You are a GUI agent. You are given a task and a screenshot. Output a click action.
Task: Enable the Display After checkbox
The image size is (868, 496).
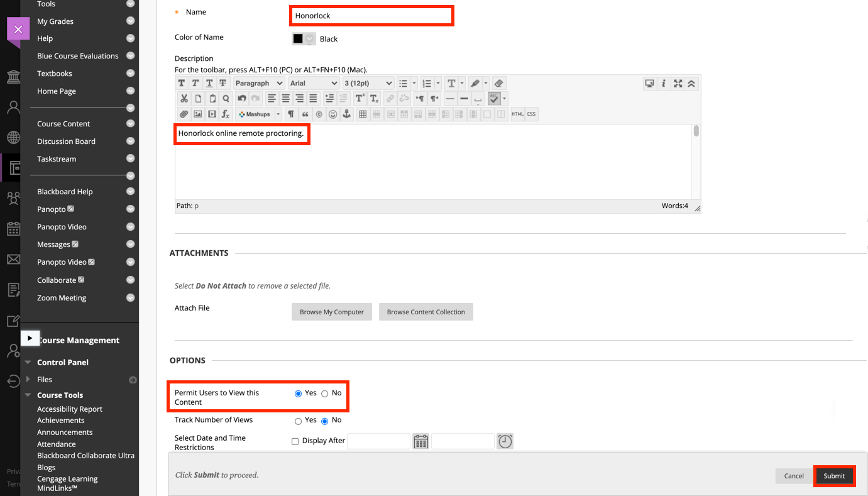click(x=295, y=441)
